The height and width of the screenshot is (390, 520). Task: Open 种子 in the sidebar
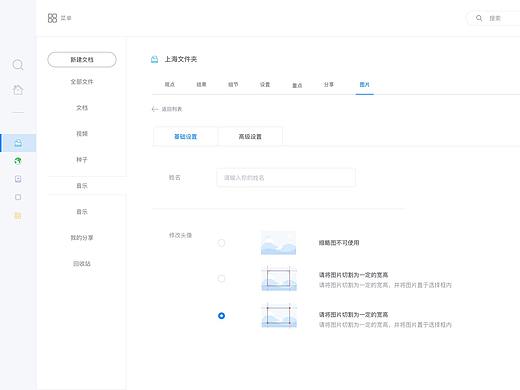pos(82,160)
